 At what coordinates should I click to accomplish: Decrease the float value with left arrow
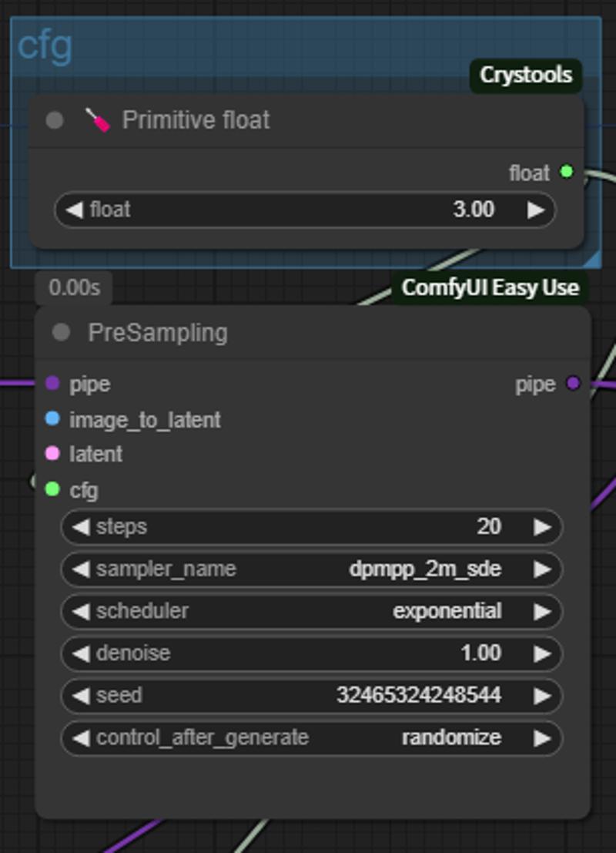[75, 210]
